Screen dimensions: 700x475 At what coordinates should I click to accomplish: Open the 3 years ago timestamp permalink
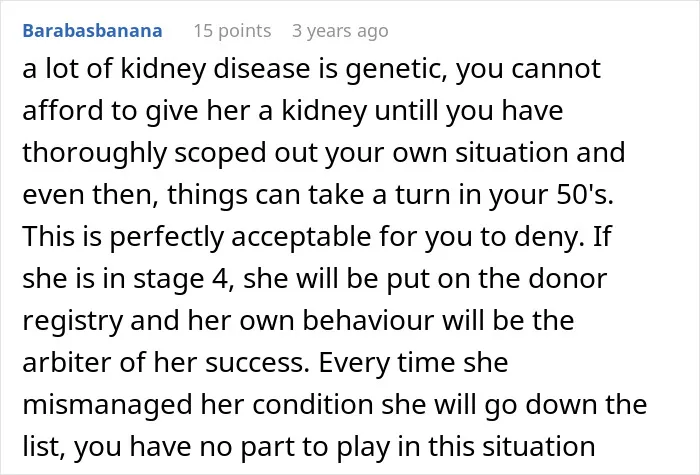click(x=340, y=31)
